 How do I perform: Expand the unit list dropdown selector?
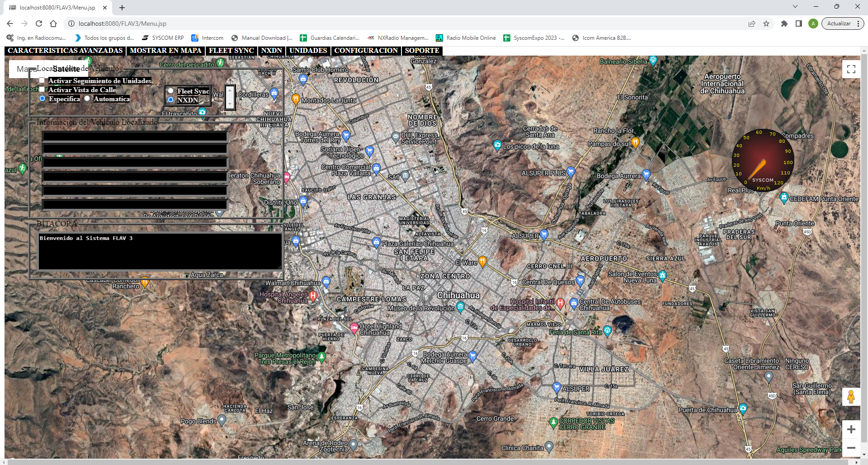click(230, 97)
